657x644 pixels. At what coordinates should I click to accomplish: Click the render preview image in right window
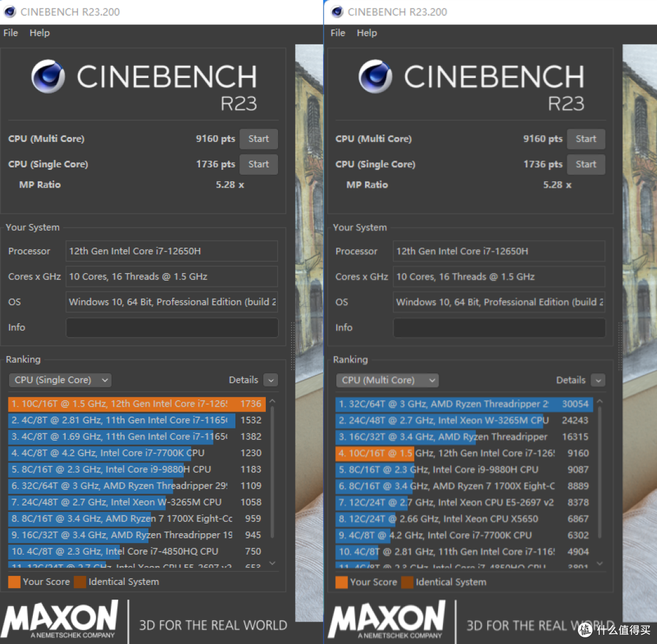click(x=639, y=334)
